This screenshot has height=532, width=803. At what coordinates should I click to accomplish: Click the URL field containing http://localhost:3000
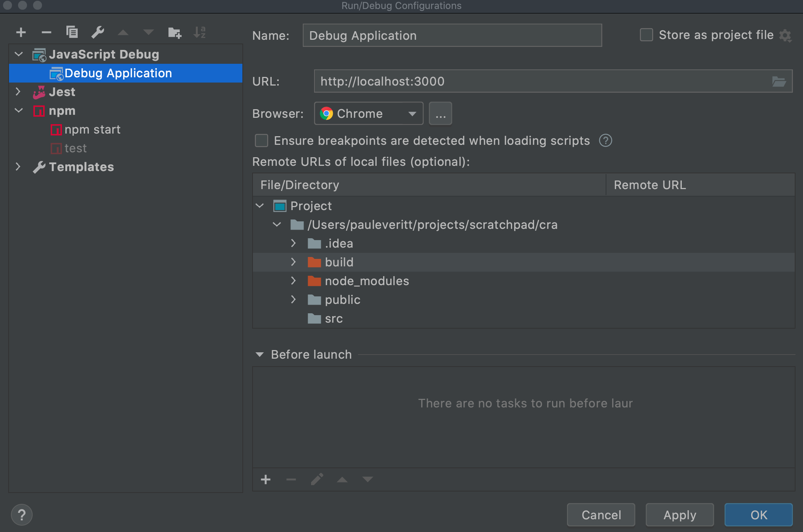pyautogui.click(x=525, y=81)
